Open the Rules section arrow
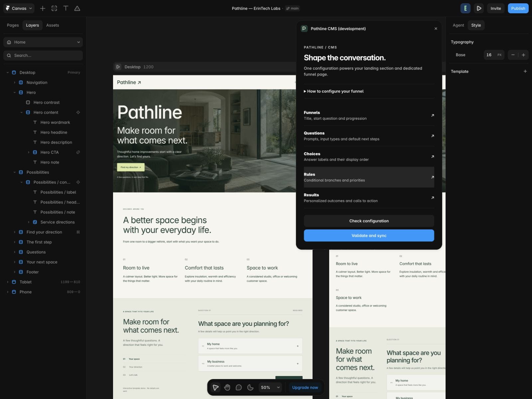The width and height of the screenshot is (532, 399). pyautogui.click(x=433, y=177)
